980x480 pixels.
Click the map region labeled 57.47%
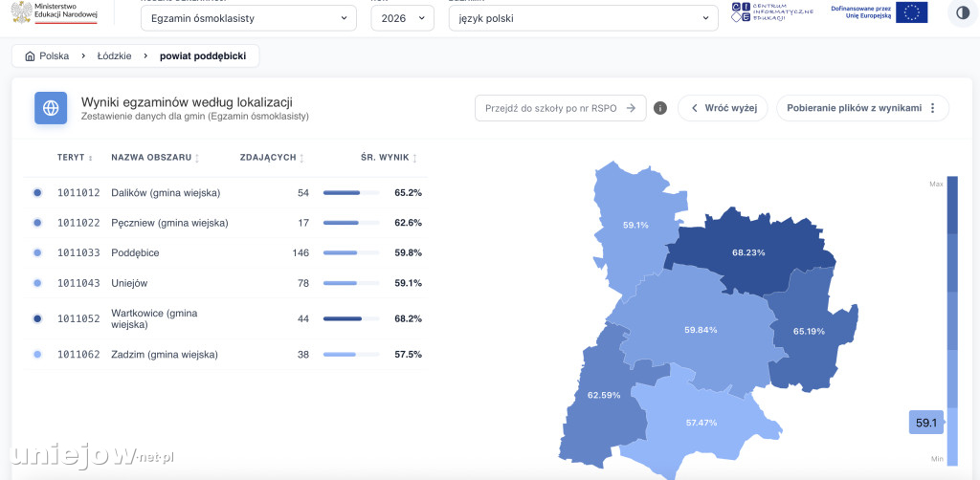click(x=701, y=423)
